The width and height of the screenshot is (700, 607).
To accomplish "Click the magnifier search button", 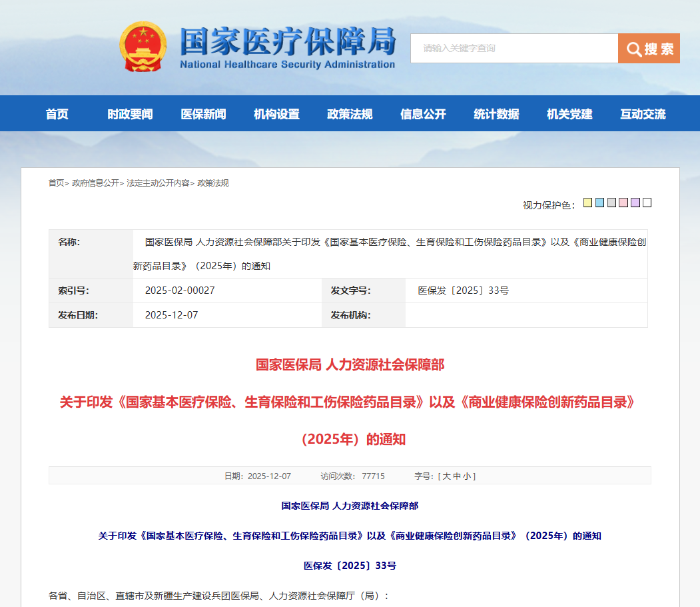I will pos(649,49).
